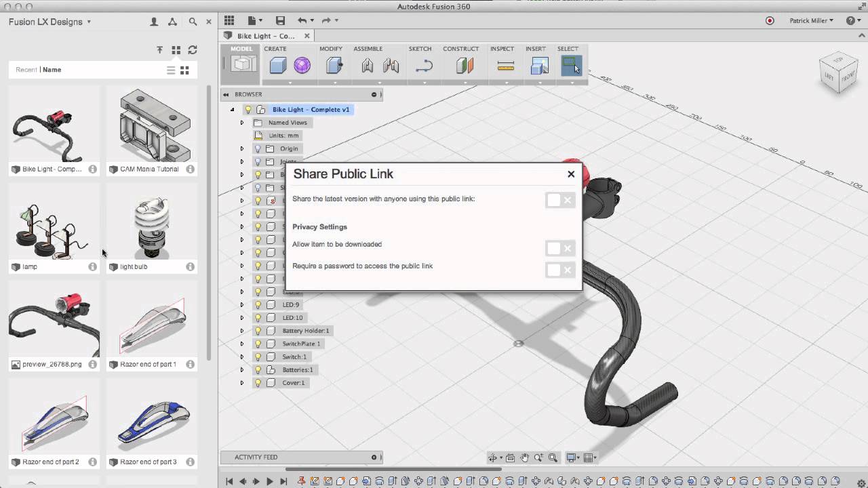Expand the LED:10 component
The height and width of the screenshot is (488, 868).
[242, 318]
